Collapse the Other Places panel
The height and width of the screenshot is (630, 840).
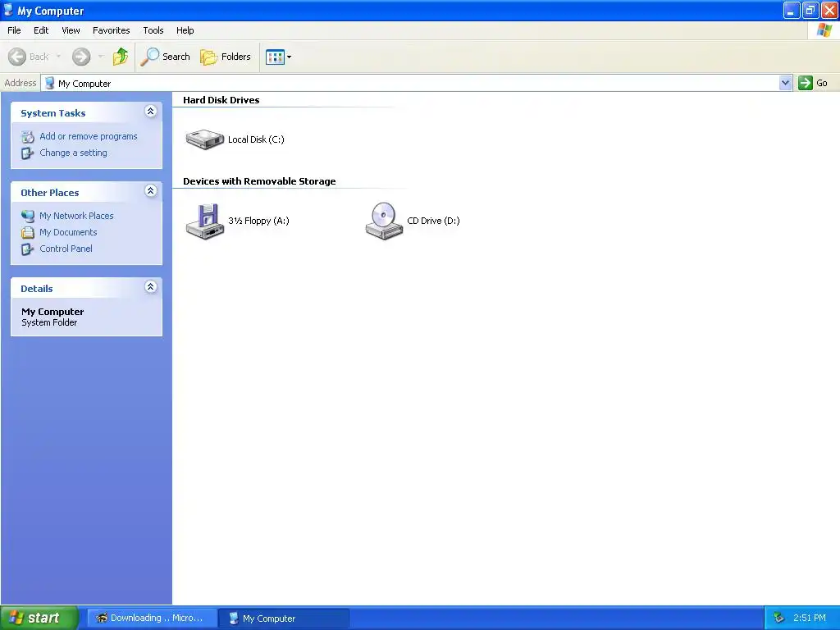tap(151, 190)
